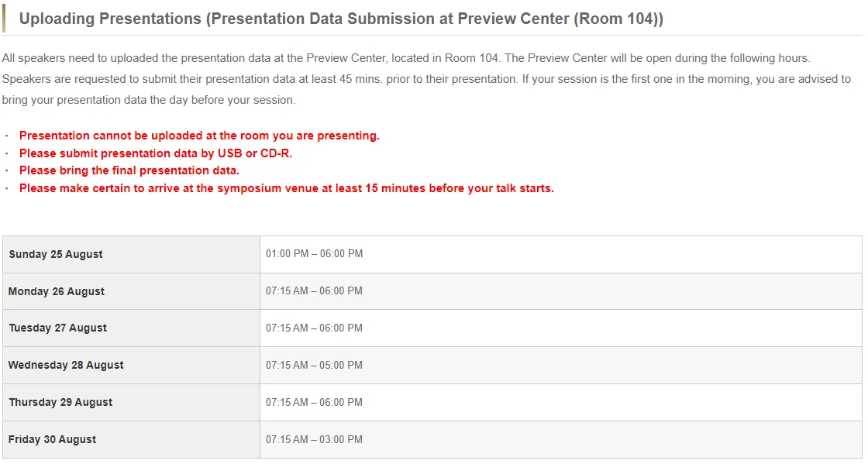The image size is (868, 464).
Task: Select the "submit presentation data by USB" notice
Action: pos(156,153)
